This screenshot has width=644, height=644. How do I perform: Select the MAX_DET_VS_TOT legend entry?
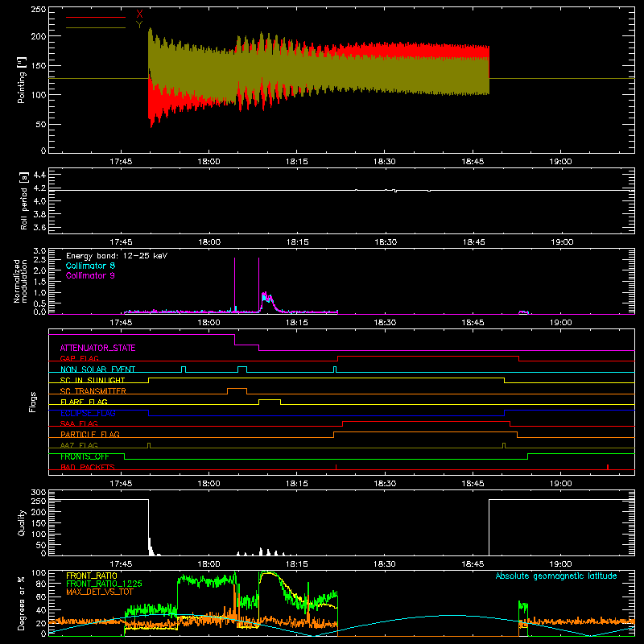click(100, 592)
